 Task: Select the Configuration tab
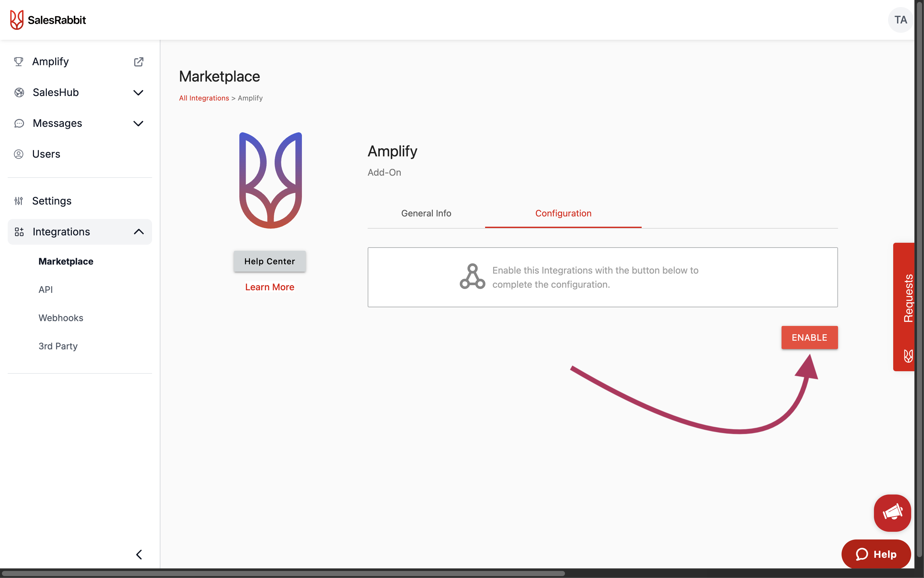(x=563, y=213)
